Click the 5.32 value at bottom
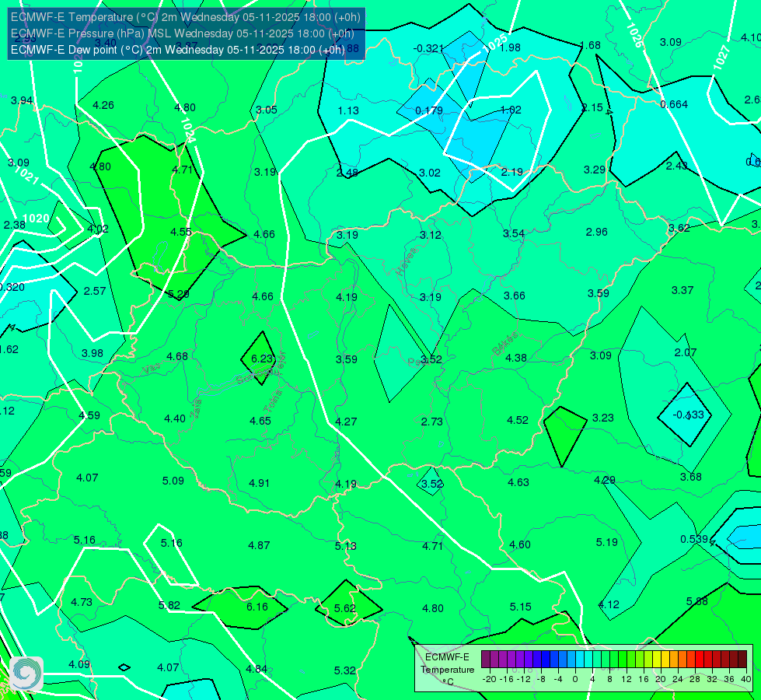 pos(345,671)
